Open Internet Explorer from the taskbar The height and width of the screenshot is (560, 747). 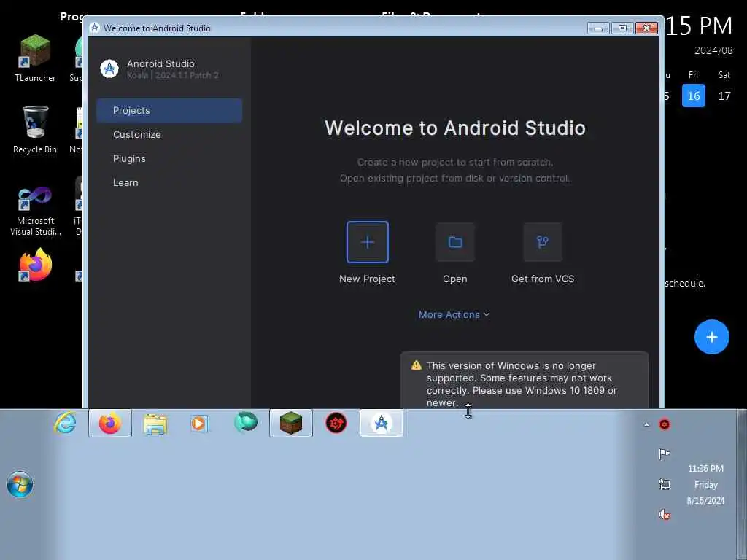click(x=65, y=423)
